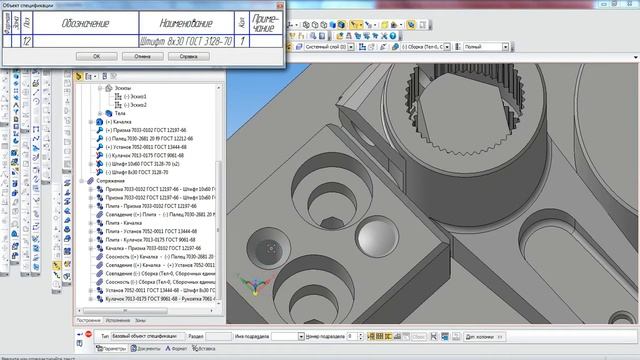Select Установ 7052-0011 ГОСТ 13444-68 component

[146, 147]
